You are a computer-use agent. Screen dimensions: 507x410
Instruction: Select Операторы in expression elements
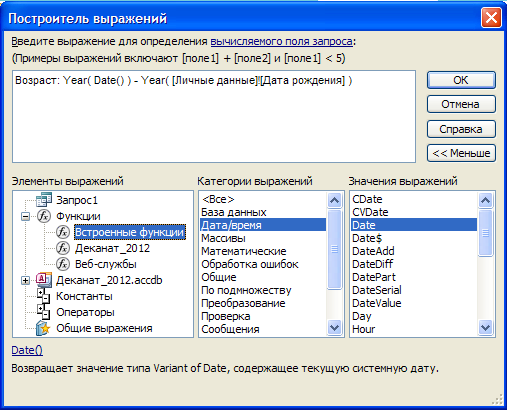85,312
